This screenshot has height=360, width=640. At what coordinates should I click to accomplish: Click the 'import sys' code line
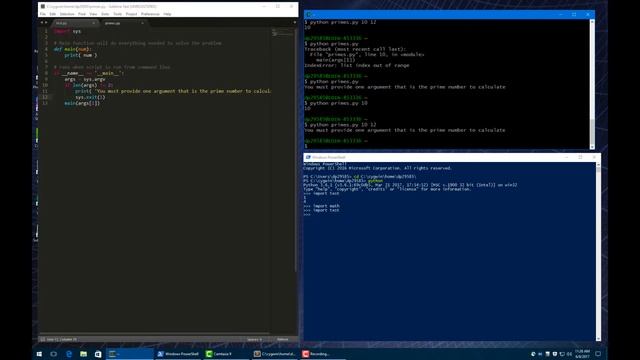(67, 31)
